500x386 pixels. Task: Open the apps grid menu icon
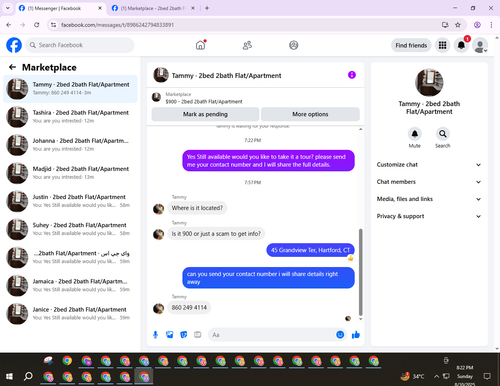click(442, 45)
